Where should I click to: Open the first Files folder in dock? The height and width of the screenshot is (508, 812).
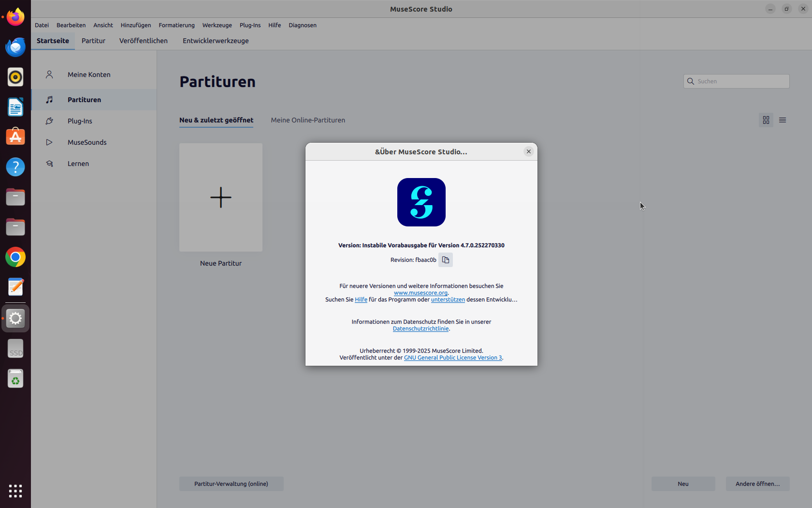pyautogui.click(x=15, y=197)
